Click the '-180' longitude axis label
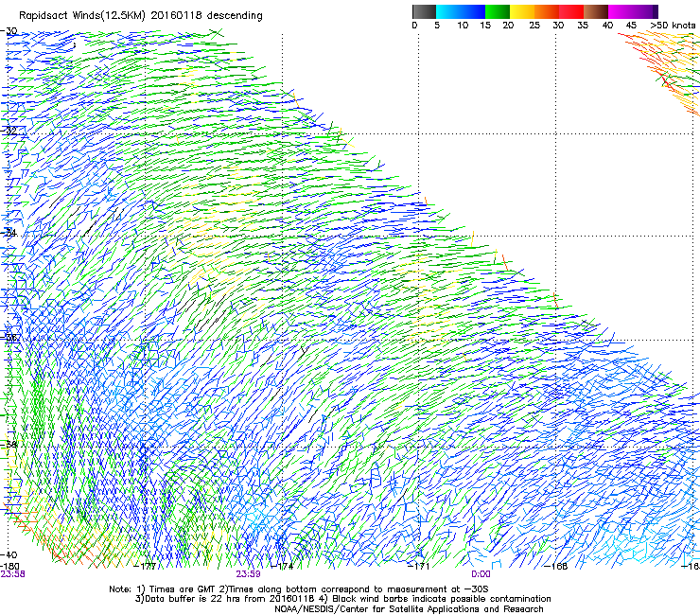This screenshot has height=615, width=700. click(x=9, y=567)
